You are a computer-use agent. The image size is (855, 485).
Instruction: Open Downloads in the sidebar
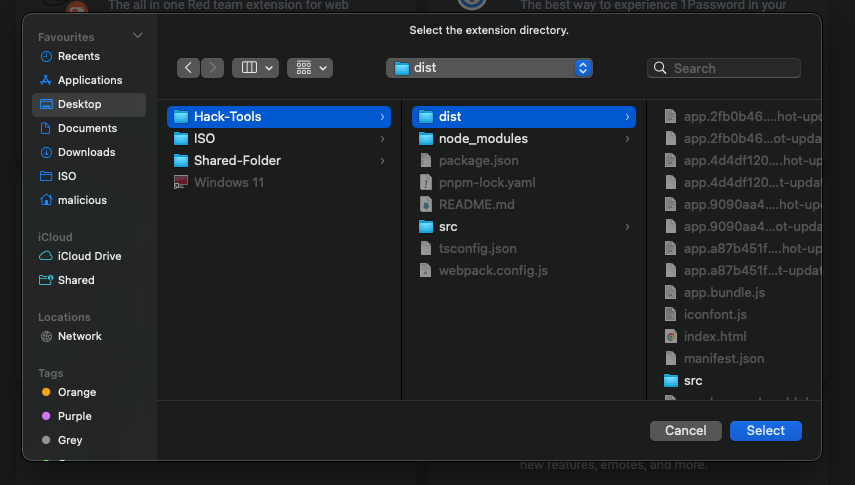86,152
